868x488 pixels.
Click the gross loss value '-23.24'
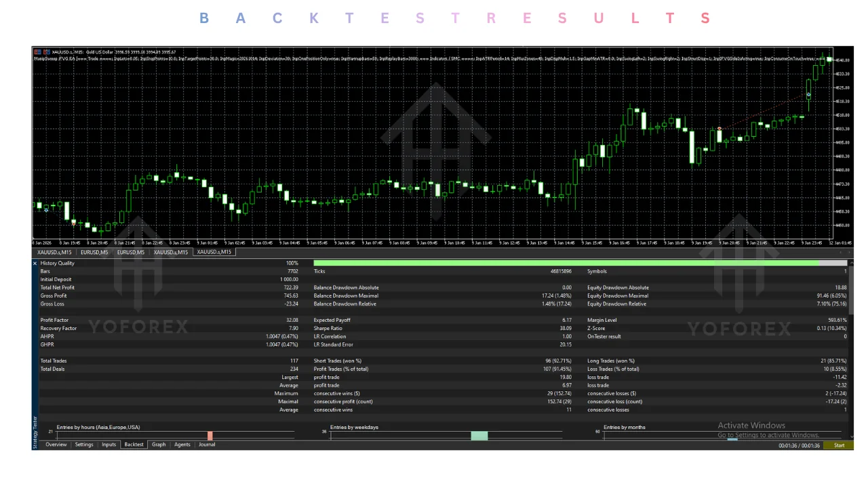[x=292, y=304]
